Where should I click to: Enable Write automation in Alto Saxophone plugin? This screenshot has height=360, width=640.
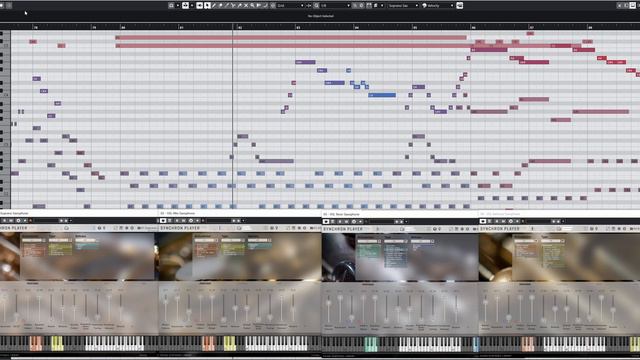point(183,220)
